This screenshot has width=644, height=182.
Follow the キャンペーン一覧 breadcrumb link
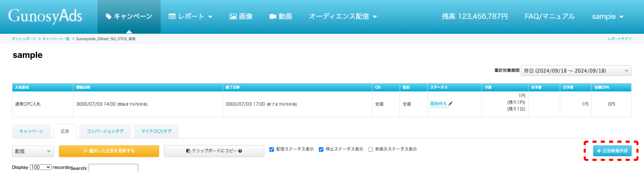point(56,38)
